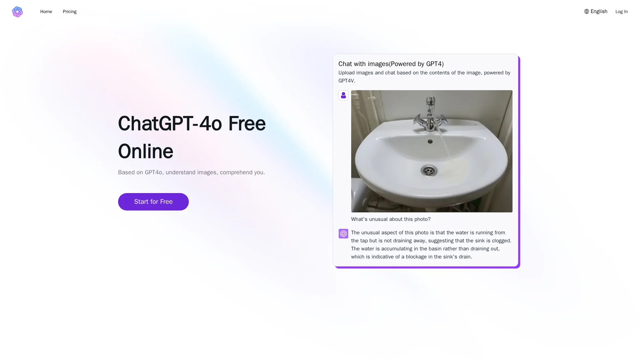Open the Home menu item

coord(46,12)
